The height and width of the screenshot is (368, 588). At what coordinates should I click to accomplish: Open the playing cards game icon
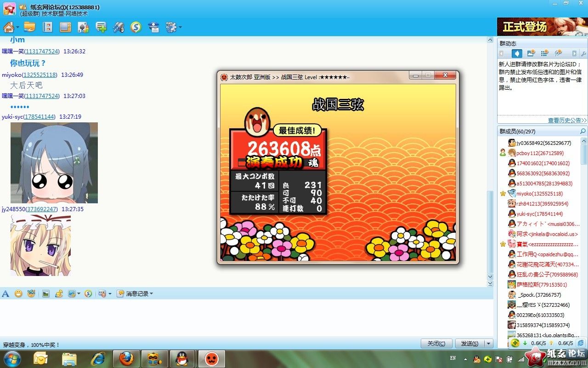83,27
